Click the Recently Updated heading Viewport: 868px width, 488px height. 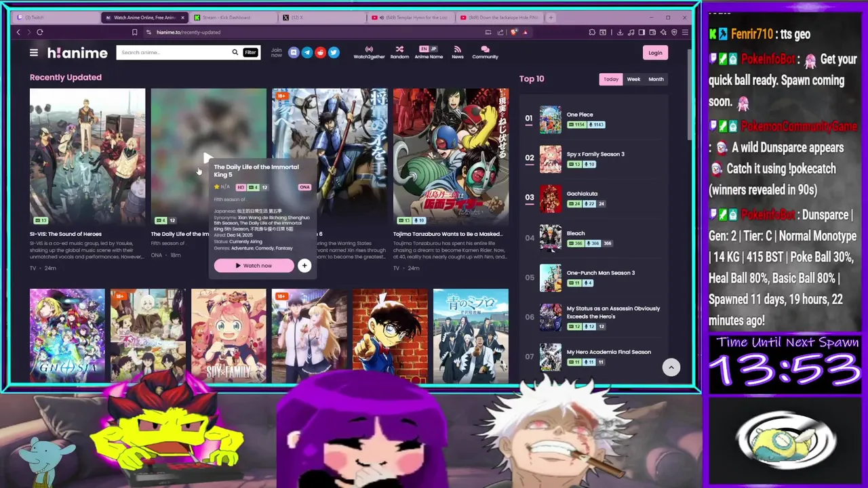[x=66, y=77]
